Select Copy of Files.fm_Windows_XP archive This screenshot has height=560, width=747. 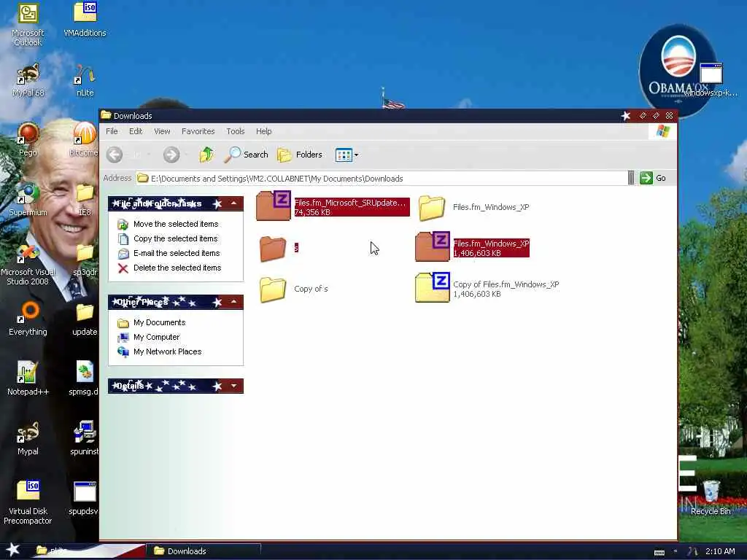tap(432, 287)
